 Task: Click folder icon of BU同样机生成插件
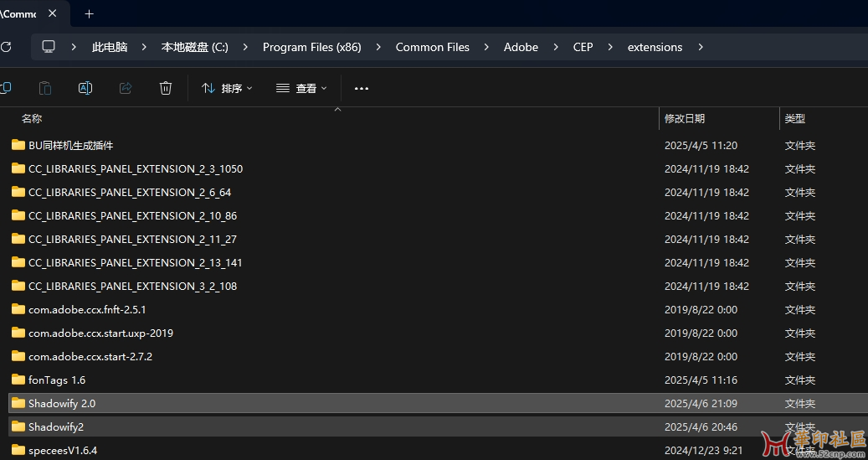pyautogui.click(x=18, y=145)
